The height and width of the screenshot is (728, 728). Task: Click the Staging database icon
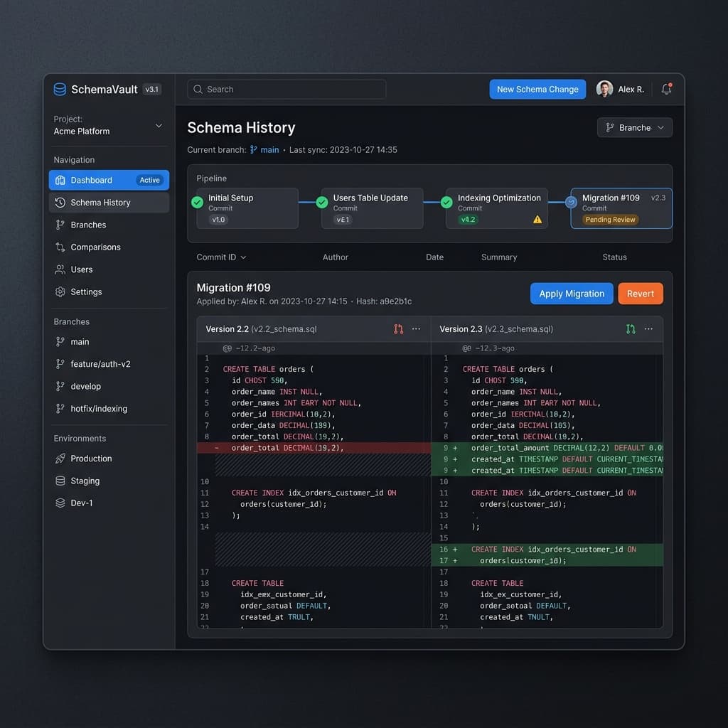click(60, 481)
